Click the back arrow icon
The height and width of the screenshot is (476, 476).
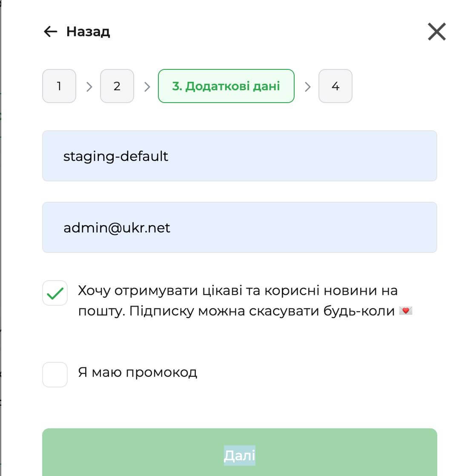point(50,32)
